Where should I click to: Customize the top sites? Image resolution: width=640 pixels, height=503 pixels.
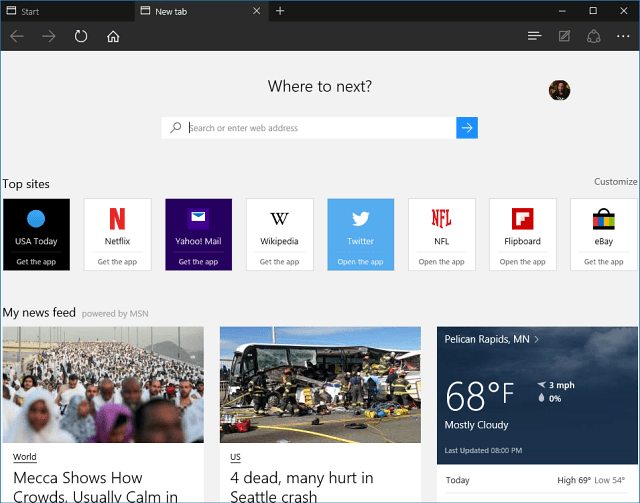point(615,182)
